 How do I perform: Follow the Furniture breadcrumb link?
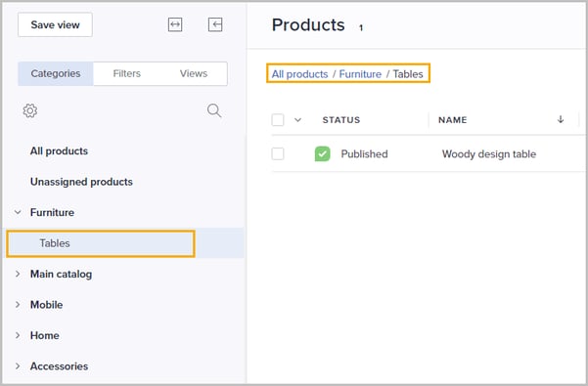pyautogui.click(x=360, y=74)
